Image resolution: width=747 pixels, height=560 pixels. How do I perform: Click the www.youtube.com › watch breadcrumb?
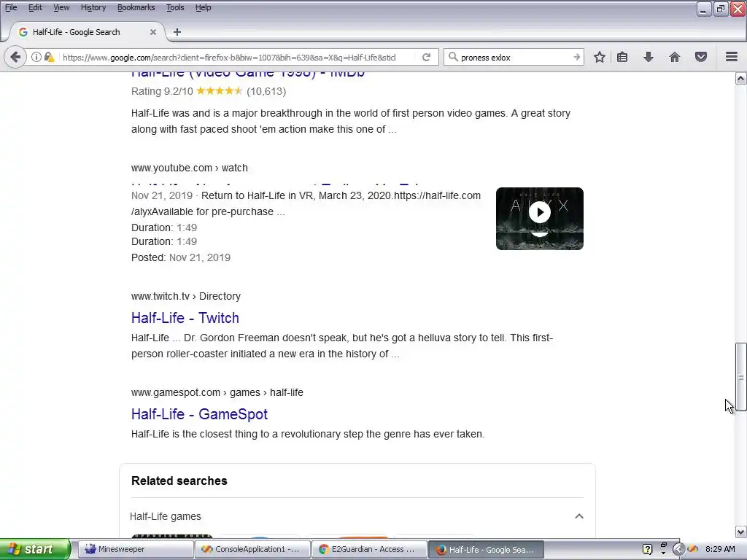click(x=190, y=168)
